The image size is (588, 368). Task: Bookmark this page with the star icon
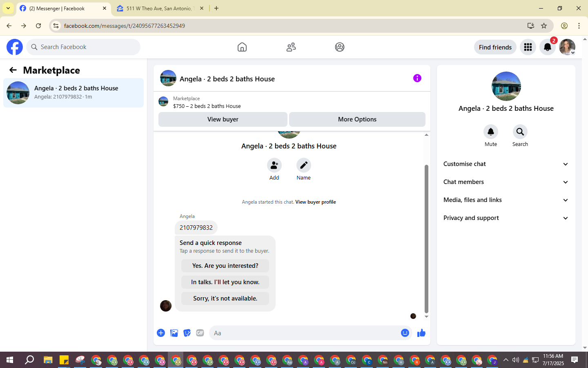(x=544, y=26)
